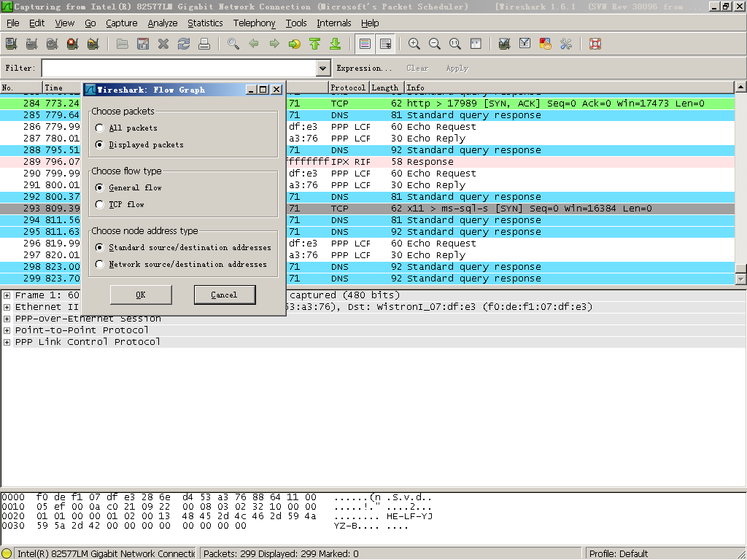Click packet list scrollbar up arrow
The image size is (747, 560).
(x=741, y=87)
